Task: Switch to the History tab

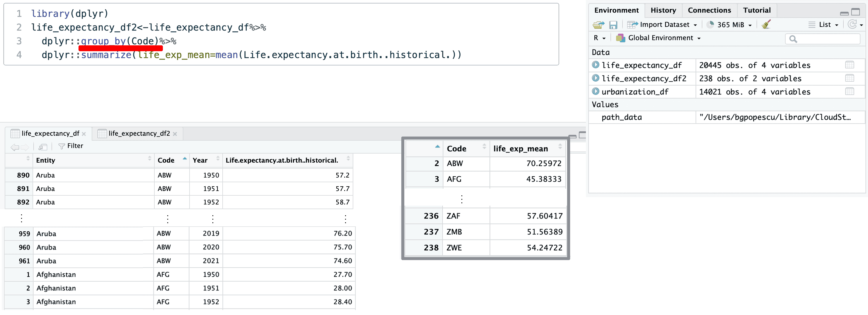Action: pyautogui.click(x=663, y=11)
